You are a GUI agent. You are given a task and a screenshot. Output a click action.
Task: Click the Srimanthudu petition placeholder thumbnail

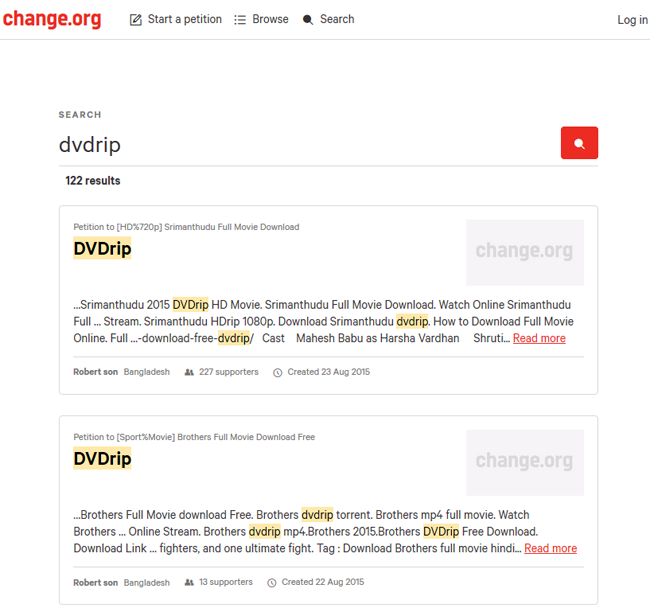[x=525, y=252]
